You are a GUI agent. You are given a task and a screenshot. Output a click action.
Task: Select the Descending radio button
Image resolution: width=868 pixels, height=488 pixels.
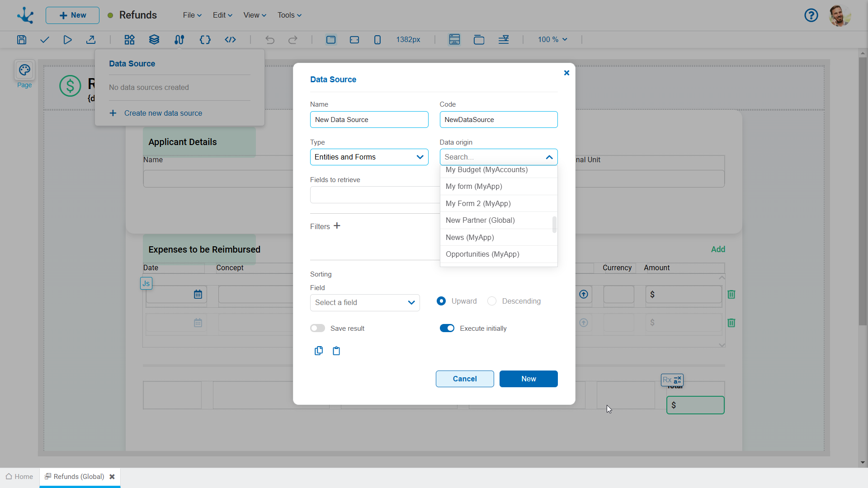(492, 301)
